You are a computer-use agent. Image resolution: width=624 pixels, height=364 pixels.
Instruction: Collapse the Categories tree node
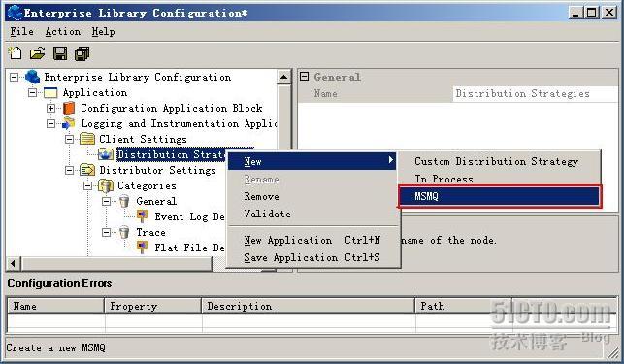(87, 185)
